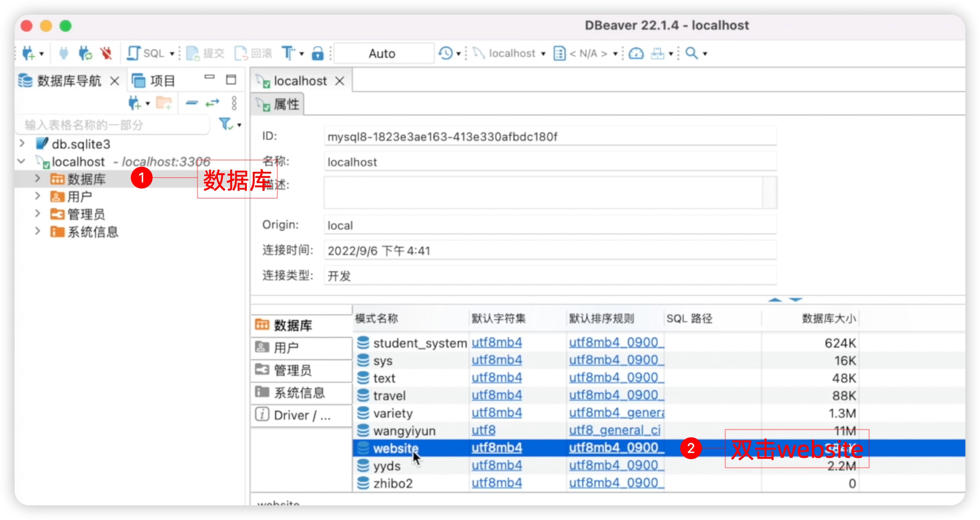Click the 回滚 rollback button
This screenshot has width=980, height=520.
254,53
